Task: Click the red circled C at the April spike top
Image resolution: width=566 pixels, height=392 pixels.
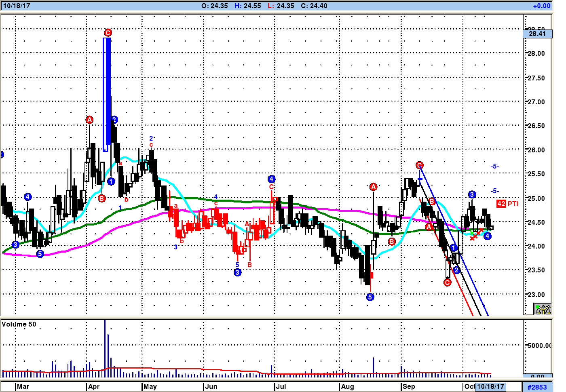Action: pyautogui.click(x=108, y=33)
